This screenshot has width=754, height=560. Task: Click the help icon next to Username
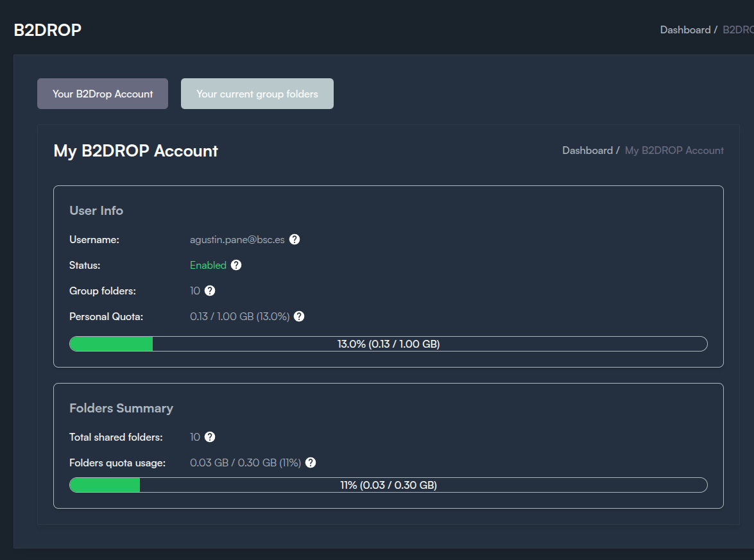[x=295, y=239]
